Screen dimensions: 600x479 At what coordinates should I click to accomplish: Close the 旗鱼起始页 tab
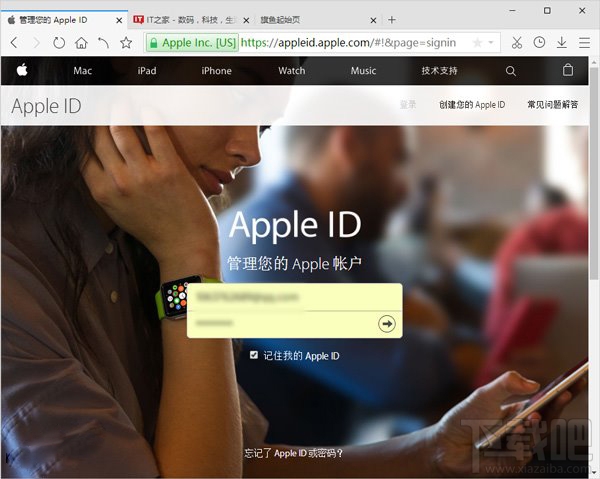coord(373,20)
